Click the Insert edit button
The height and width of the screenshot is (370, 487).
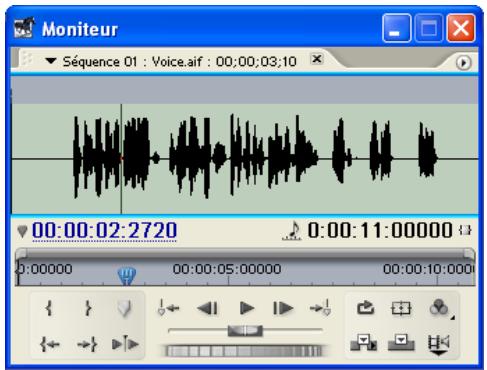363,343
